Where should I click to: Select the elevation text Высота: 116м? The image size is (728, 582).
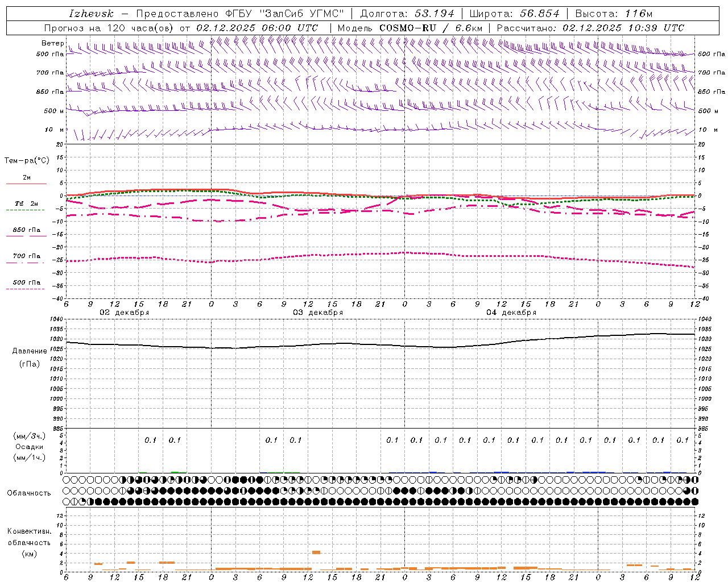coord(614,14)
